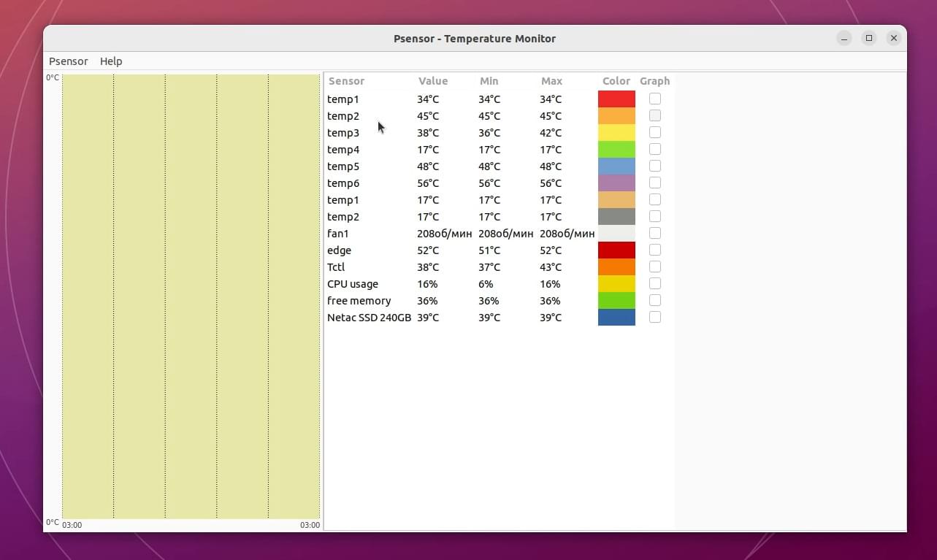
Task: Toggle graph checkbox for temp4
Action: pos(655,149)
